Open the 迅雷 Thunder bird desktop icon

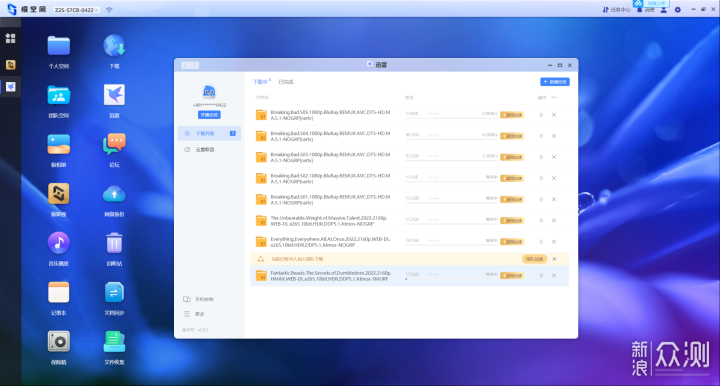coord(114,95)
